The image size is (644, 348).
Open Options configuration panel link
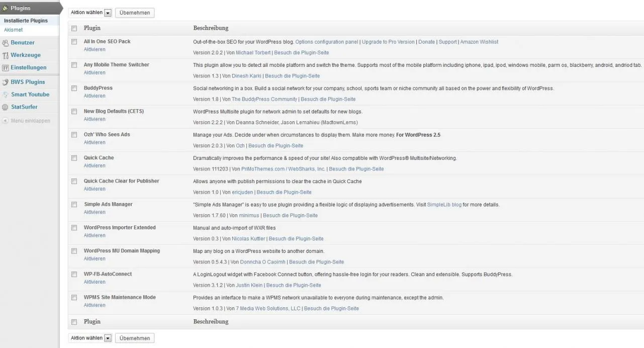pos(327,42)
